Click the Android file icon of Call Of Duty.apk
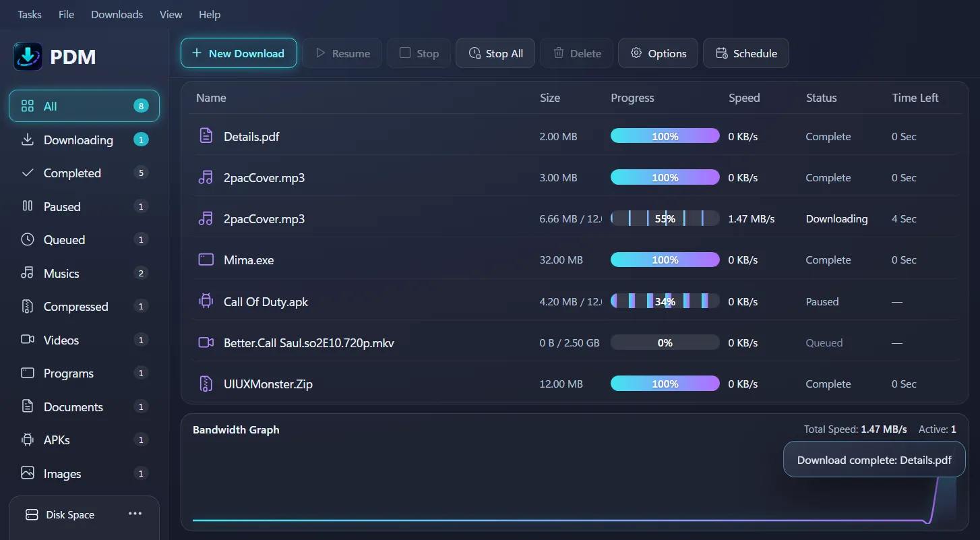The height and width of the screenshot is (540, 980). click(x=206, y=301)
